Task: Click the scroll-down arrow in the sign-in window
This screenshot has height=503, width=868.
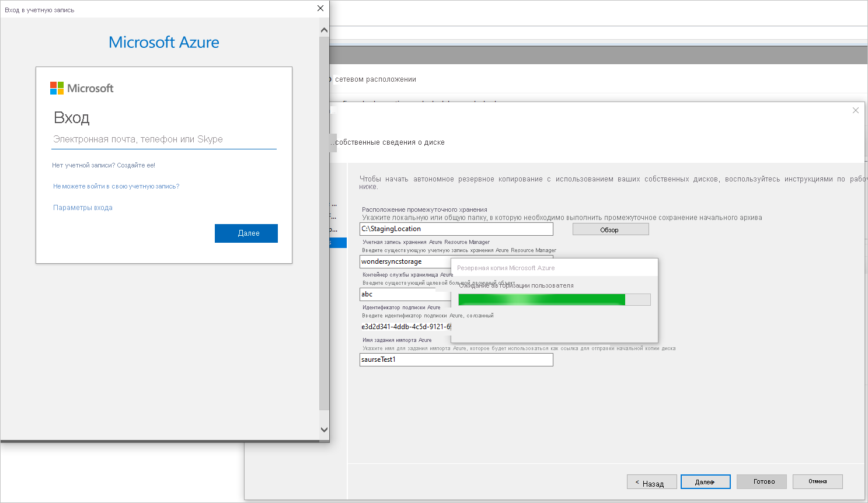Action: pyautogui.click(x=323, y=428)
